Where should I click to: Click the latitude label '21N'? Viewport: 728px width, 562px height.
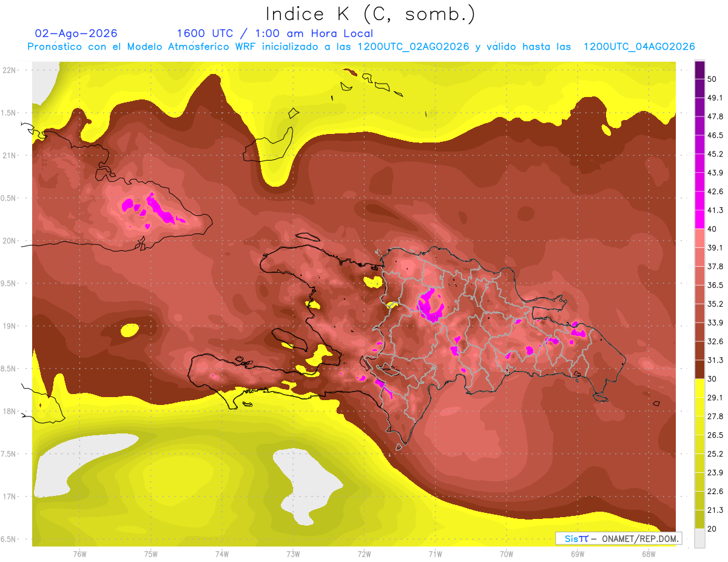click(10, 156)
